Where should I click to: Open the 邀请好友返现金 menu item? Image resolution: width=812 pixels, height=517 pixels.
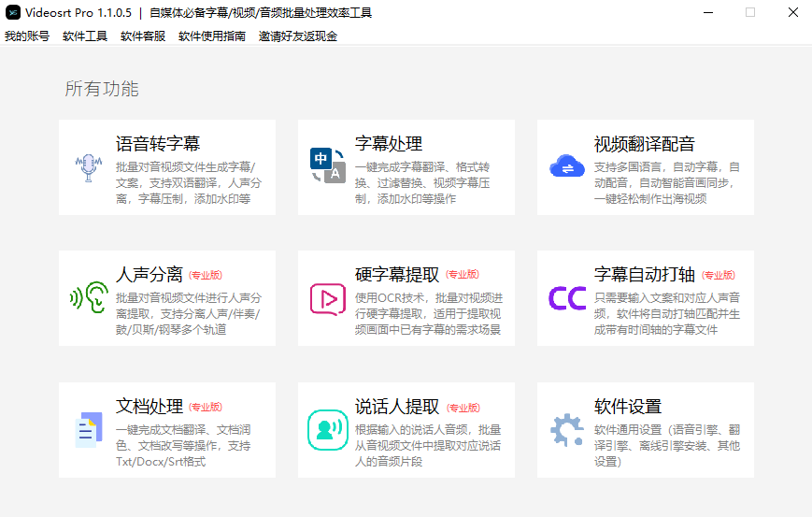click(298, 36)
